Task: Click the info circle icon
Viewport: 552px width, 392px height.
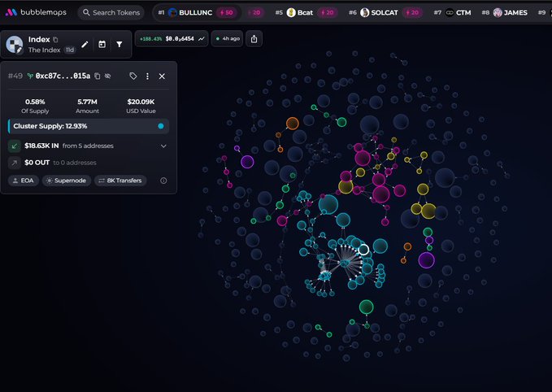Action: 163,181
